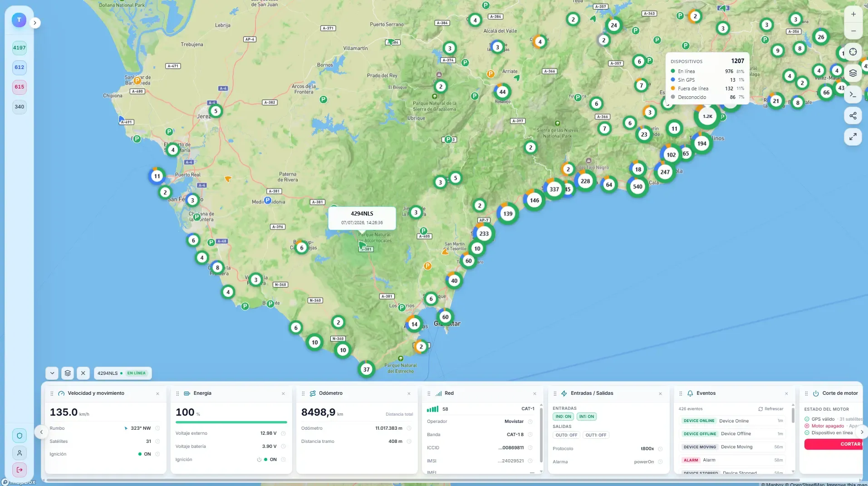Open the Device Online event row

coord(732,421)
